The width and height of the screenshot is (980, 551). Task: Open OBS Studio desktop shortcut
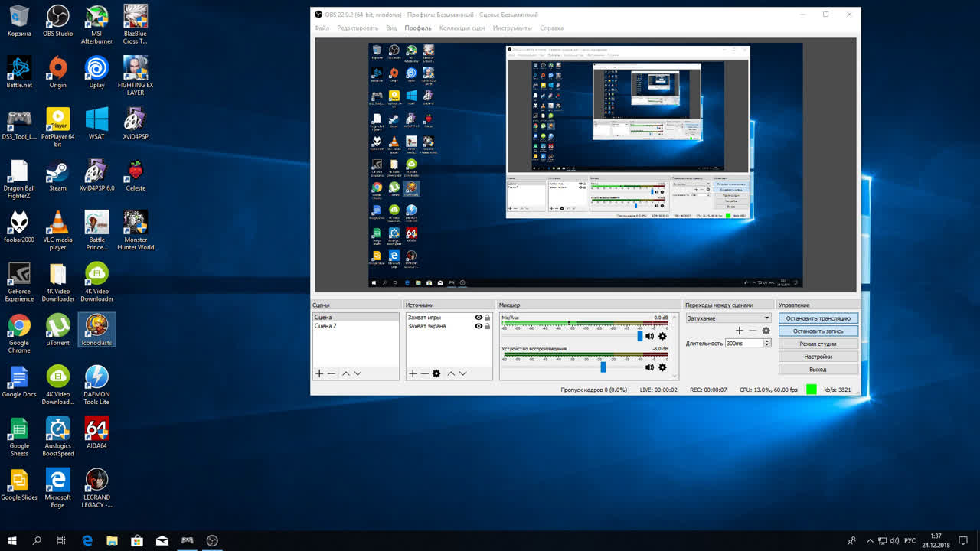point(58,22)
